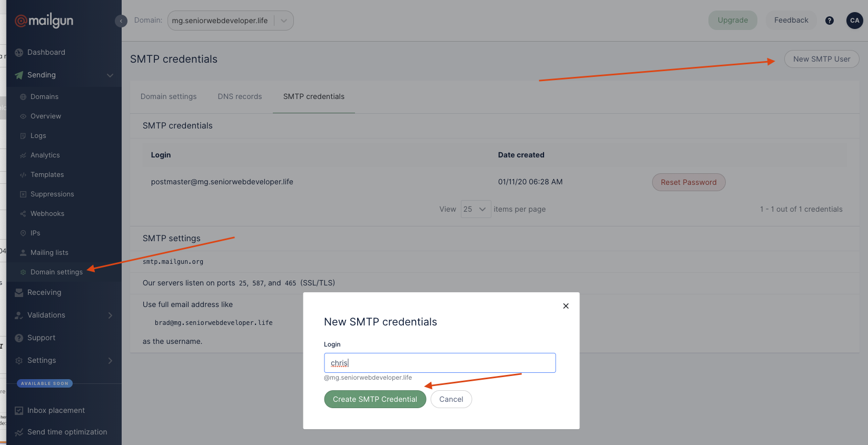Click the smtp.mailgun.org hostname text

point(173,262)
